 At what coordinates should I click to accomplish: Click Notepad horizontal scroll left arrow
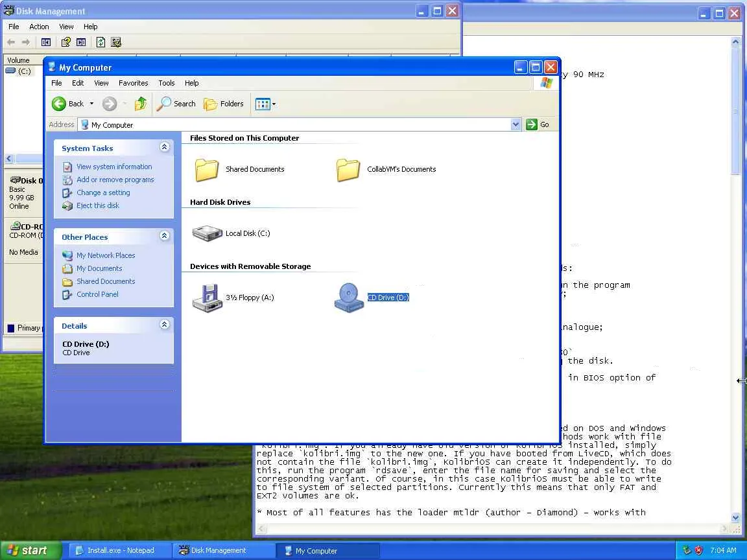[x=261, y=529]
